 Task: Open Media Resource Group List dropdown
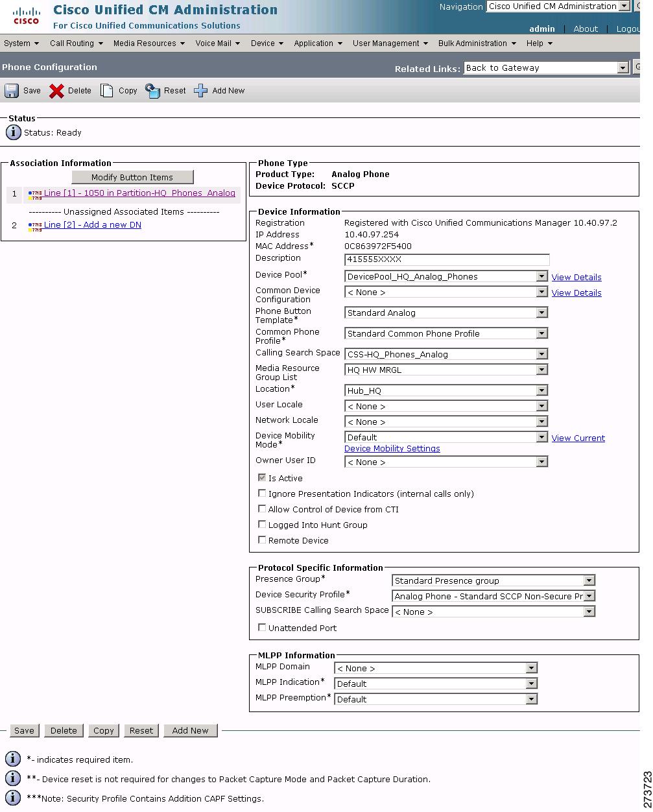tap(446, 370)
